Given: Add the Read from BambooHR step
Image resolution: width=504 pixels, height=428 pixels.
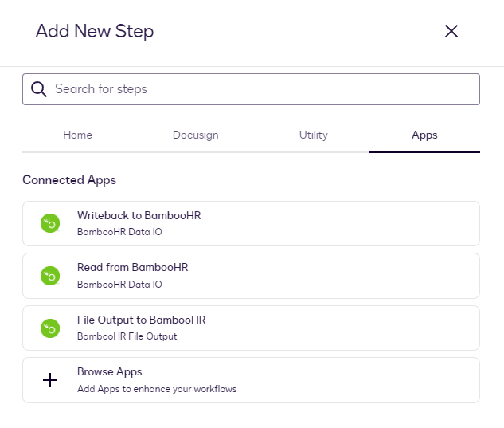Looking at the screenshot, I should (x=133, y=268).
